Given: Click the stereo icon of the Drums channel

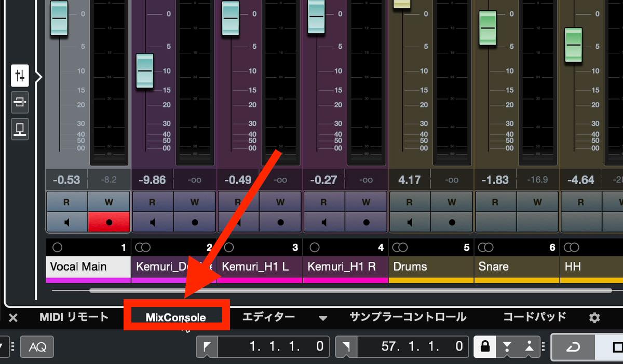Looking at the screenshot, I should (401, 248).
